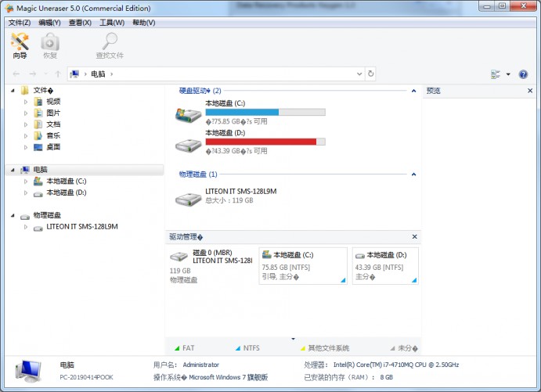Expand the 桌面 tree node

click(26, 147)
